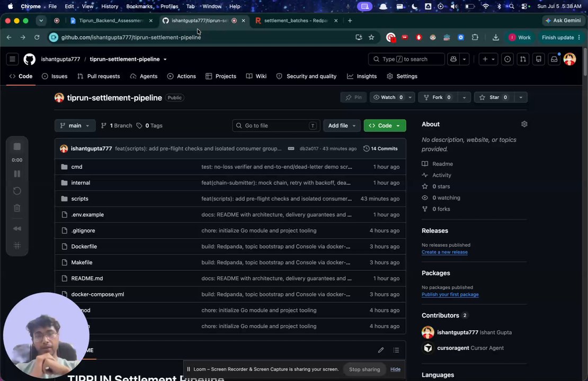588x381 pixels.
Task: Open the History menu in menu bar
Action: pyautogui.click(x=110, y=6)
